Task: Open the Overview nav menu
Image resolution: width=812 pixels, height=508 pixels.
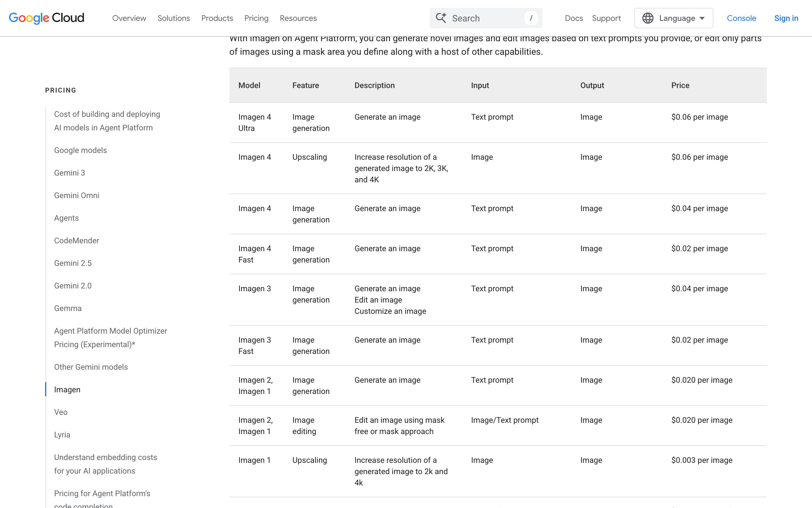Action: 129,18
